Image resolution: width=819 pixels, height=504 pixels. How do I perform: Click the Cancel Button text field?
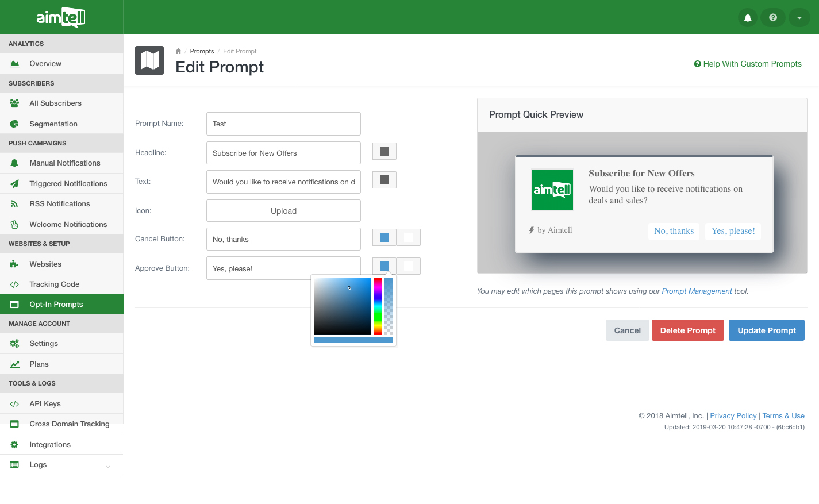(283, 239)
